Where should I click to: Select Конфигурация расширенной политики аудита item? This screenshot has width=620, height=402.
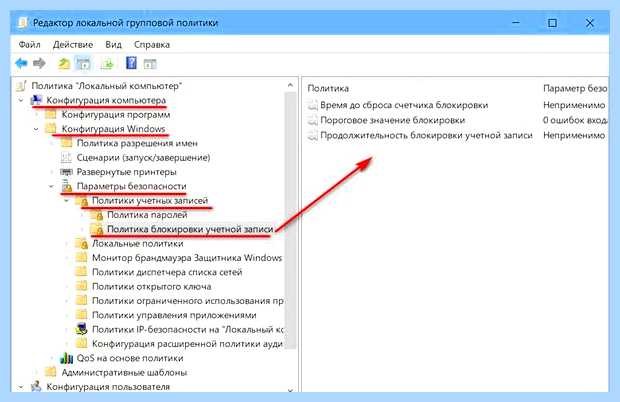point(187,343)
